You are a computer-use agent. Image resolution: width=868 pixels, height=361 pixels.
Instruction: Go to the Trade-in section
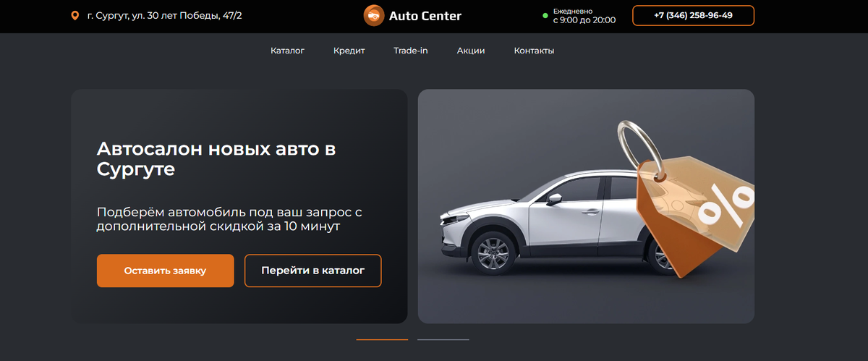tap(410, 51)
